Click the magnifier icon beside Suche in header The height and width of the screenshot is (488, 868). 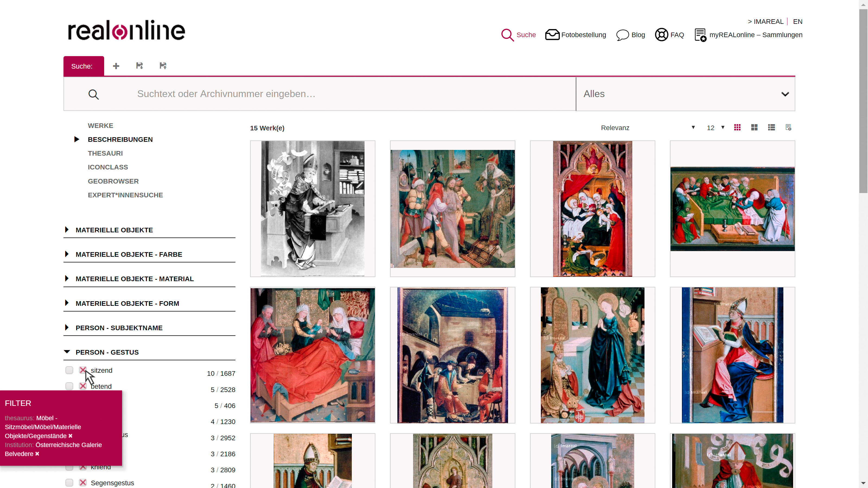pyautogui.click(x=507, y=35)
